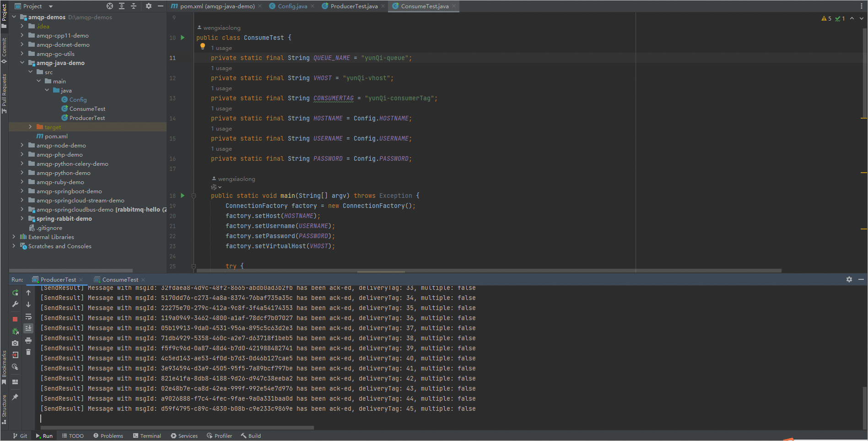Run the ConsumeTest class from the gutter arrow
Image resolution: width=868 pixels, height=441 pixels.
point(183,38)
